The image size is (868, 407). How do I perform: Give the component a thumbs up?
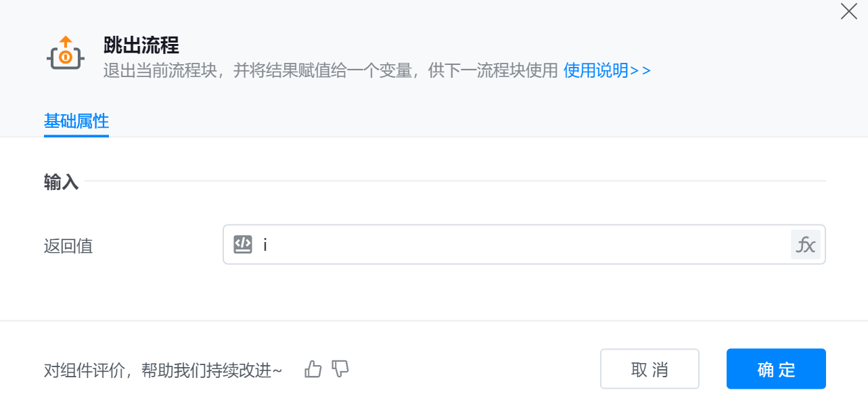tap(313, 369)
